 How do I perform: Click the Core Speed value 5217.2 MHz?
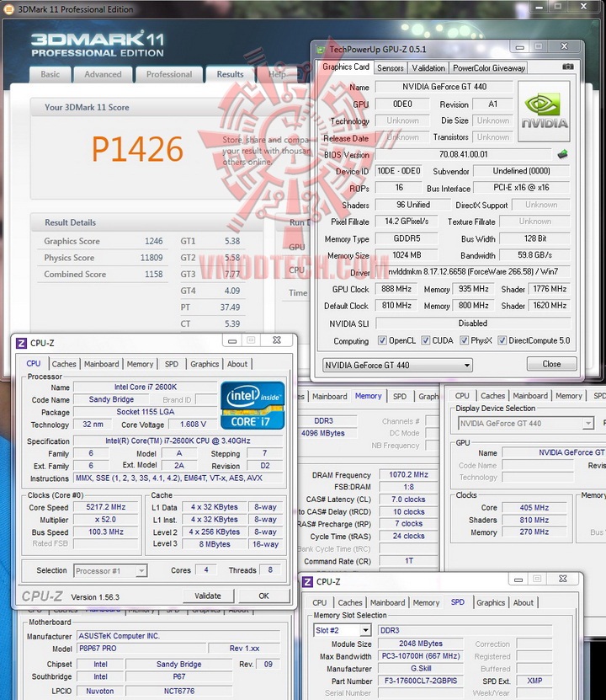106,507
